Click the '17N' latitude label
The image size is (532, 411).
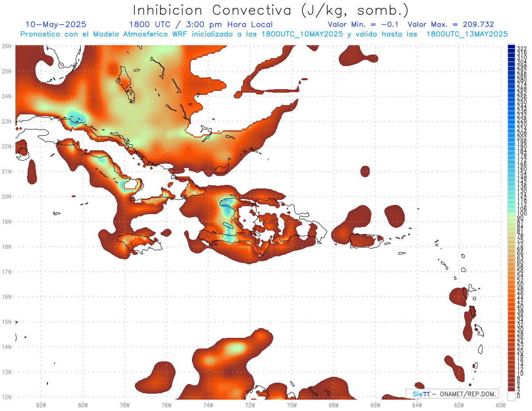pyautogui.click(x=7, y=271)
